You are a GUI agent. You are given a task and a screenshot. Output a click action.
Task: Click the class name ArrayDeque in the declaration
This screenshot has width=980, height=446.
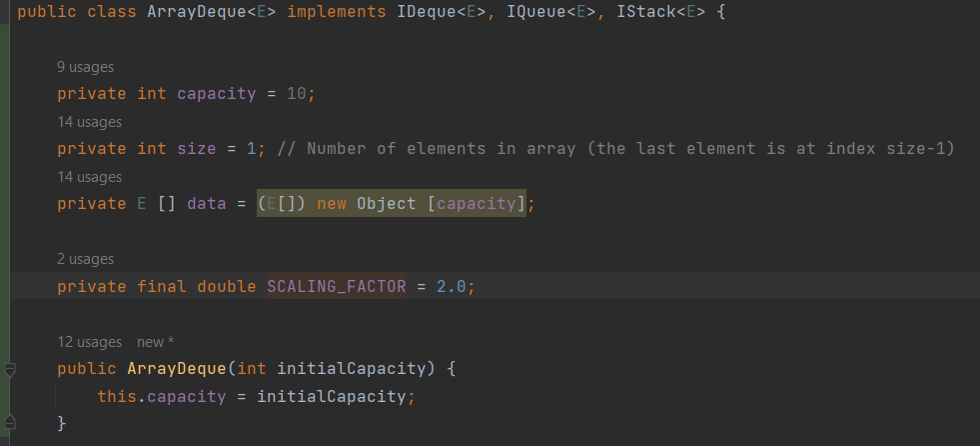[x=197, y=12]
